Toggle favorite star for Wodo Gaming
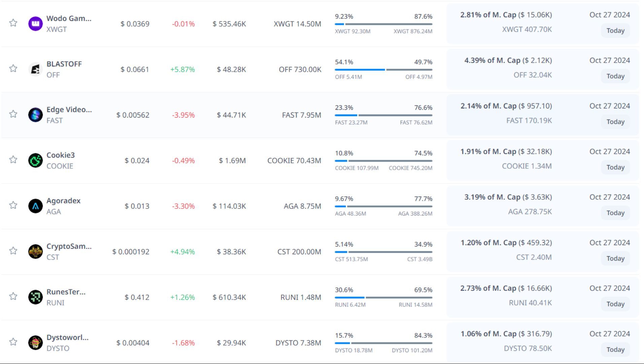This screenshot has height=364, width=644. pyautogui.click(x=13, y=23)
